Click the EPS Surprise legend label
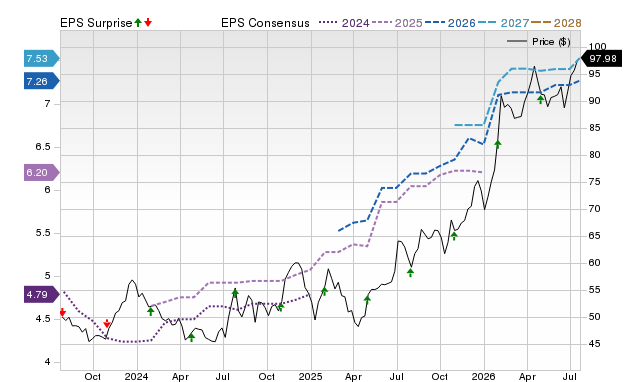 click(96, 23)
